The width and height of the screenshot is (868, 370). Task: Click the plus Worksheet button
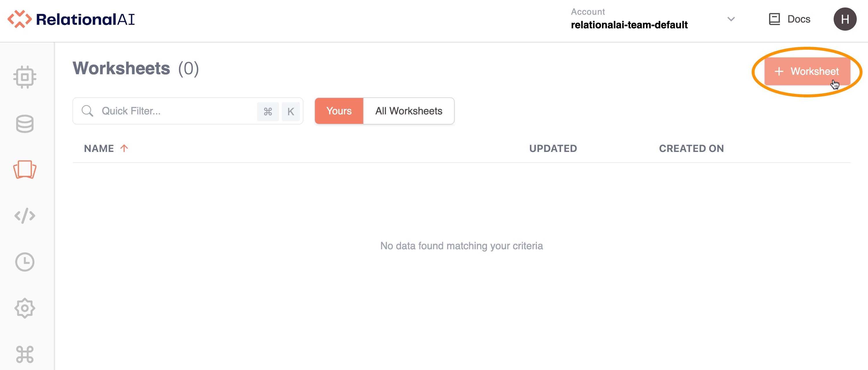click(x=807, y=71)
